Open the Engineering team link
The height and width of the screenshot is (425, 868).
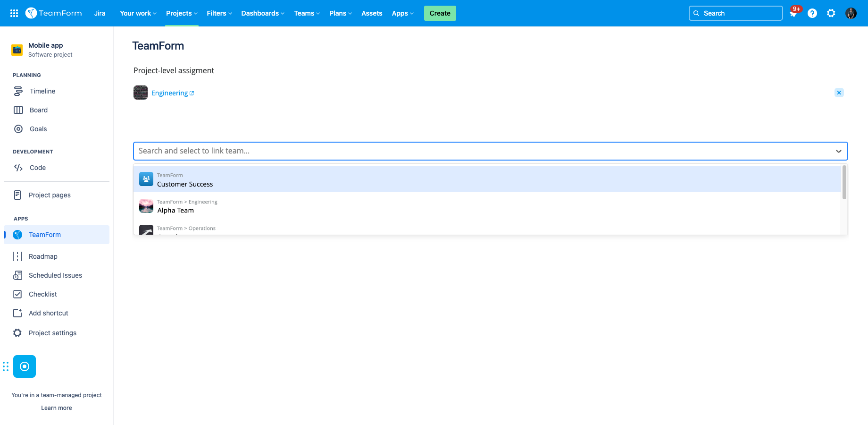(x=173, y=93)
